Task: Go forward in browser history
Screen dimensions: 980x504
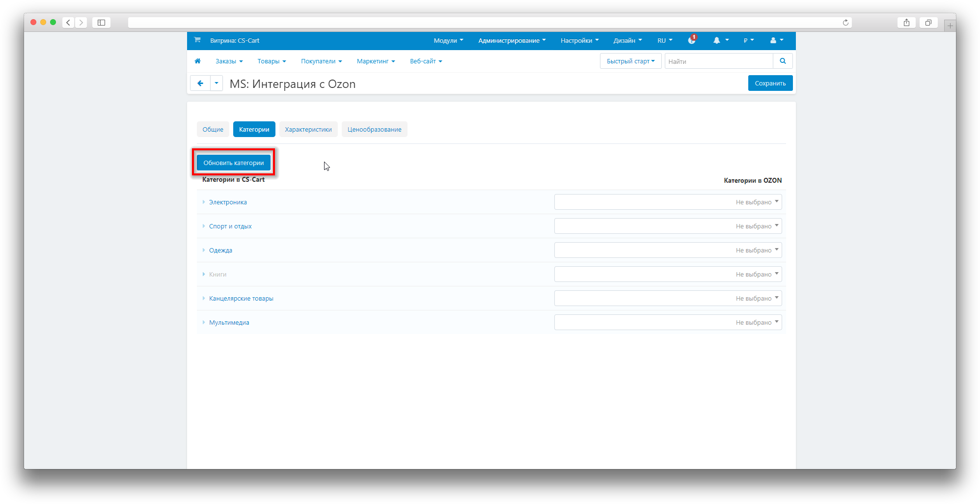Action: pyautogui.click(x=82, y=23)
